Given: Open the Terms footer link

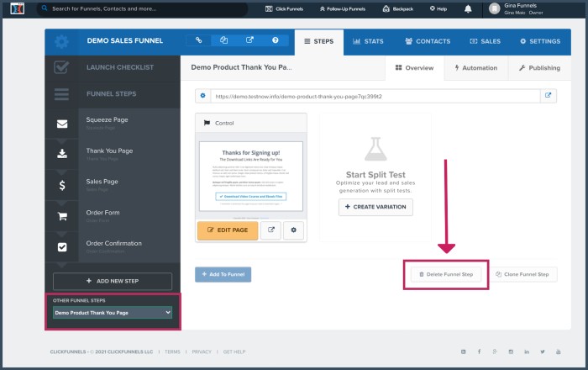Looking at the screenshot, I should [x=172, y=351].
